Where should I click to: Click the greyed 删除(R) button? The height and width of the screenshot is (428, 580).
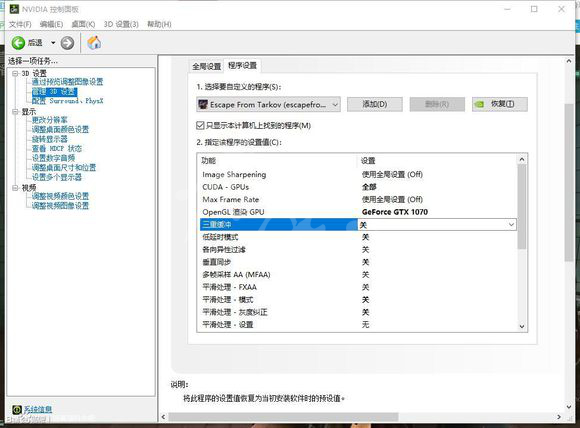[437, 104]
